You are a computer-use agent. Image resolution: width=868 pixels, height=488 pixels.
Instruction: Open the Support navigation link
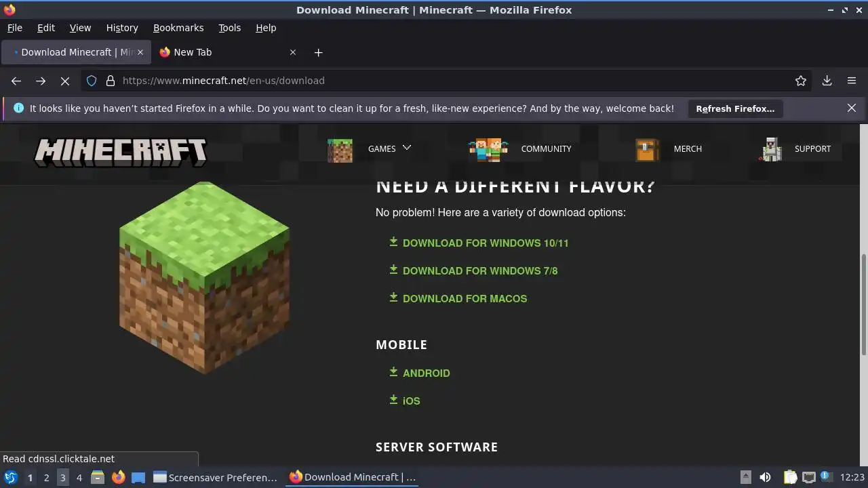point(812,149)
